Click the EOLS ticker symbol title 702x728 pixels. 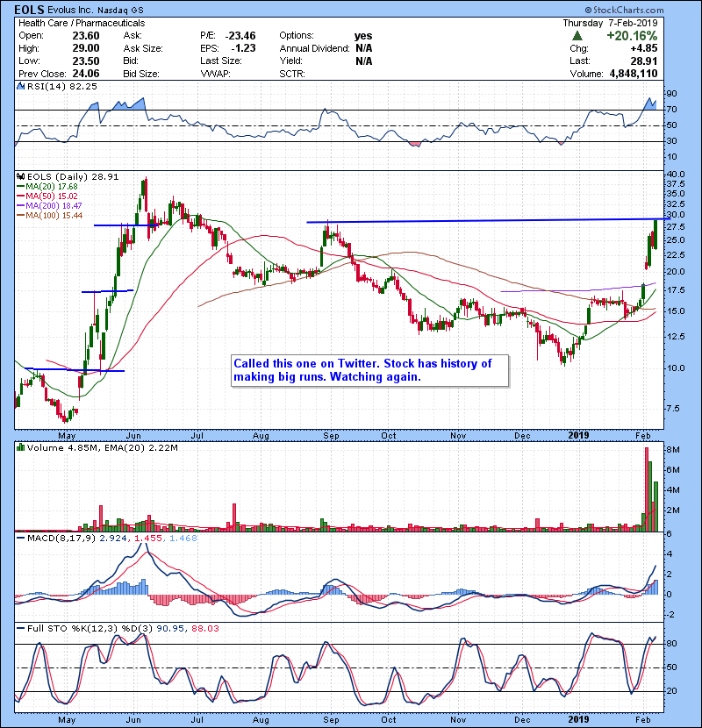29,10
